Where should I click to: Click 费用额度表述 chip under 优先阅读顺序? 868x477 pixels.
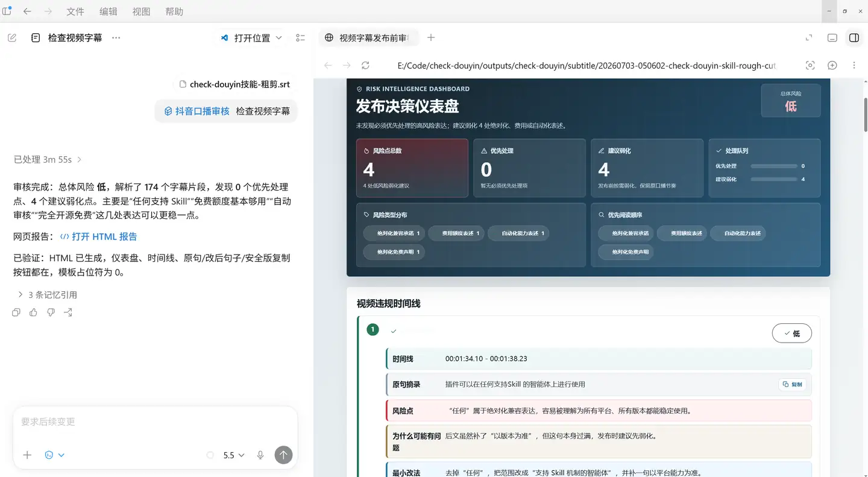pos(681,233)
